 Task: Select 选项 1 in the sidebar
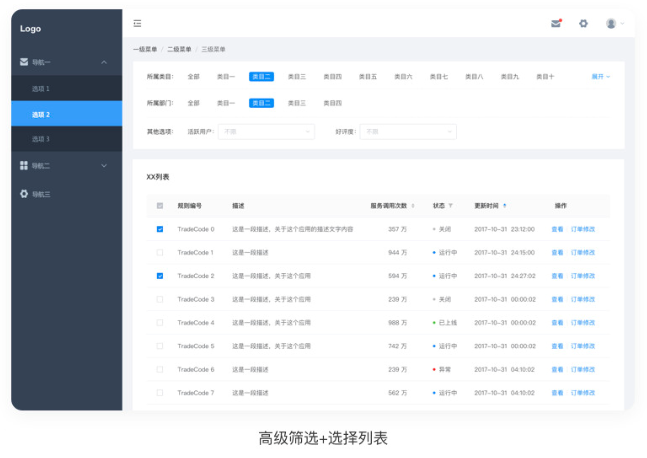pyautogui.click(x=66, y=89)
